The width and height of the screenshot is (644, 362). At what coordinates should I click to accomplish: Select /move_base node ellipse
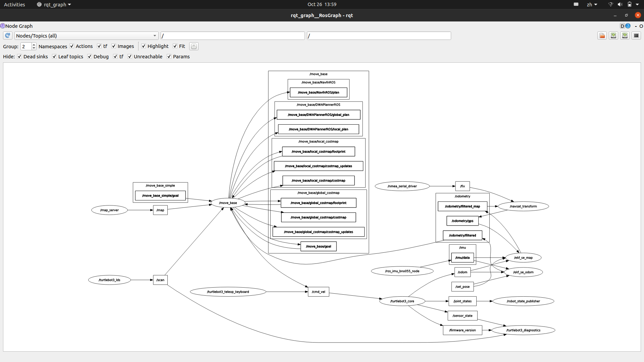point(228,203)
